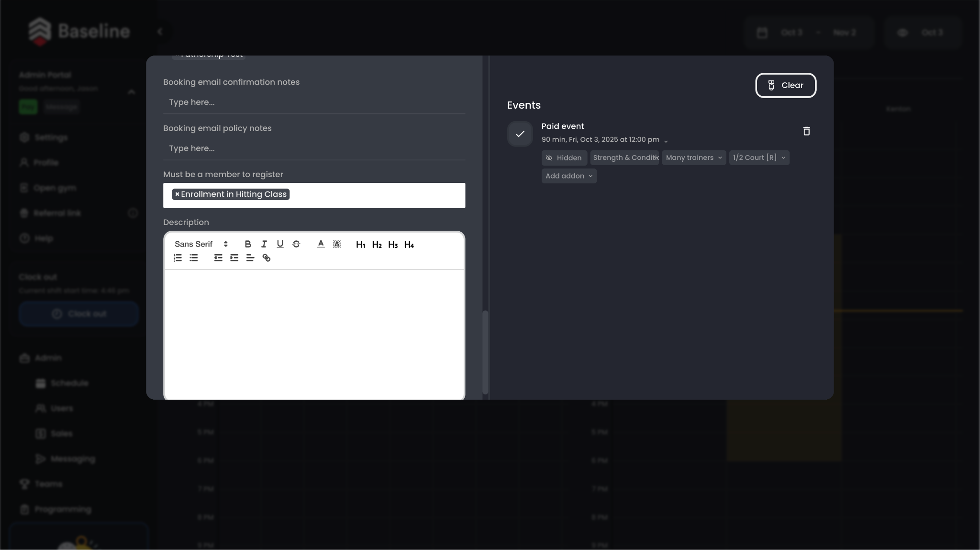
Task: Start an ordered numbered list
Action: pyautogui.click(x=178, y=258)
